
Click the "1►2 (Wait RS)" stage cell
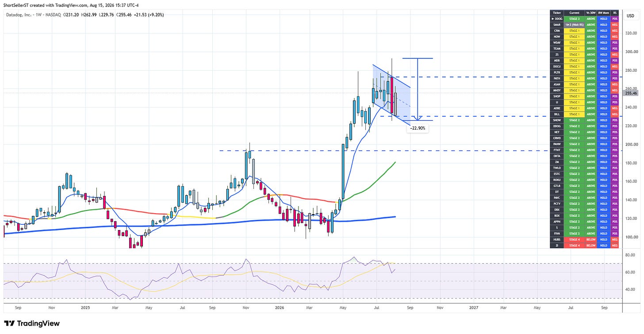[x=574, y=25]
